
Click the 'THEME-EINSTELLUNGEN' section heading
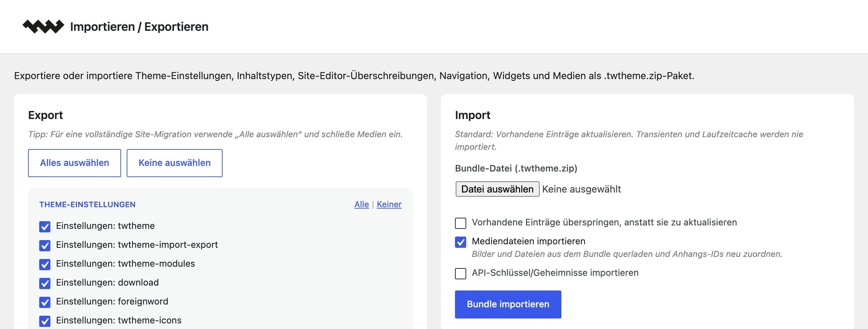pos(87,204)
